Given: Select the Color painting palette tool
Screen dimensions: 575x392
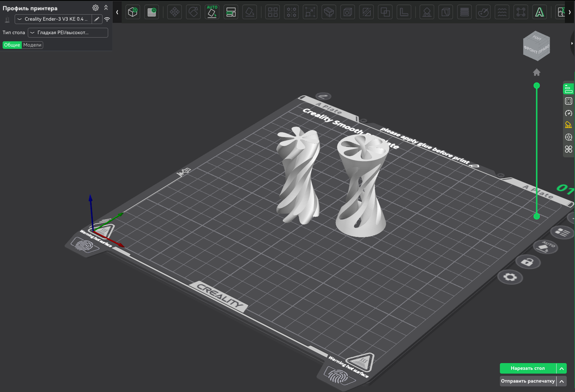Looking at the screenshot, I should click(483, 12).
